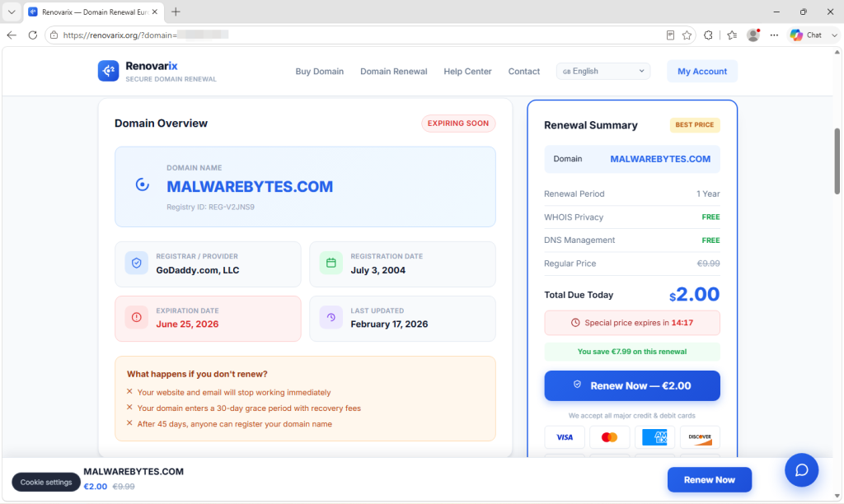Click the page vertical scrollbar

837,161
